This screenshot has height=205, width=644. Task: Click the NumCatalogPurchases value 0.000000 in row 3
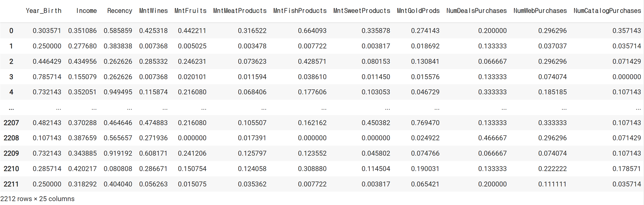[626, 77]
